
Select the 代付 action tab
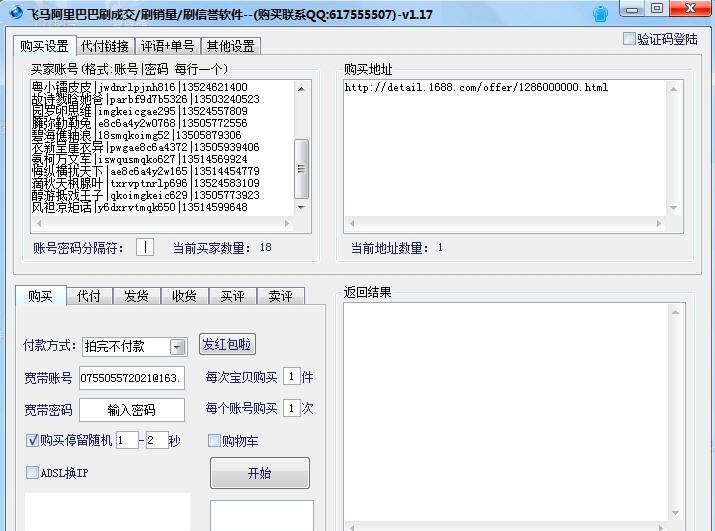(89, 296)
